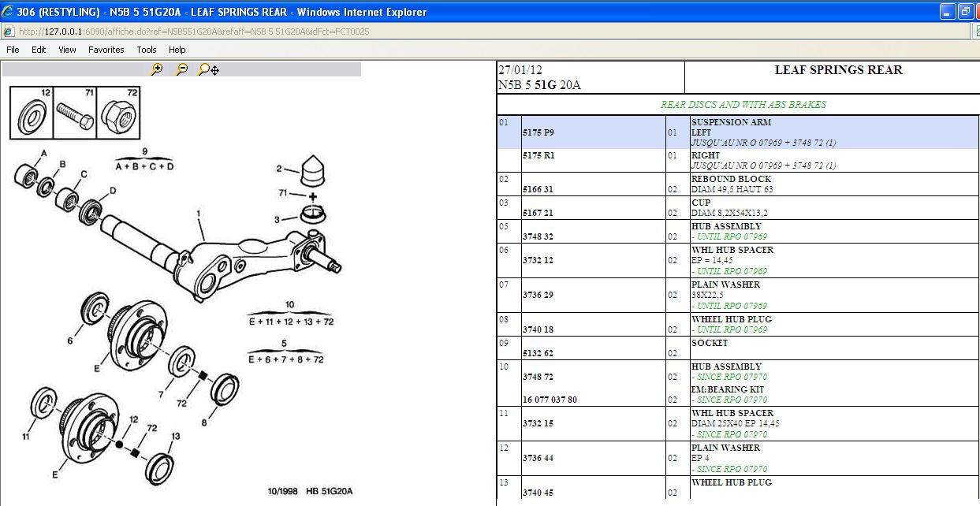Select part number 3736 29
980x506 pixels.
tap(538, 295)
